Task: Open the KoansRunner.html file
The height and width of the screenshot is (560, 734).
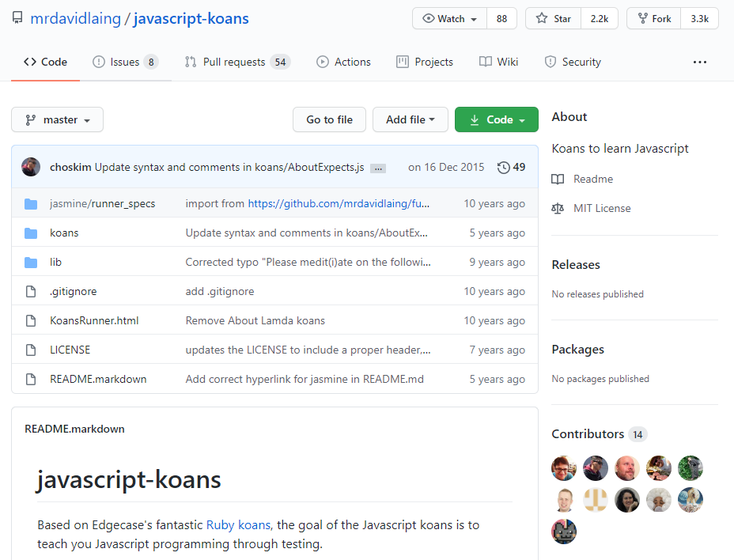Action: (94, 321)
